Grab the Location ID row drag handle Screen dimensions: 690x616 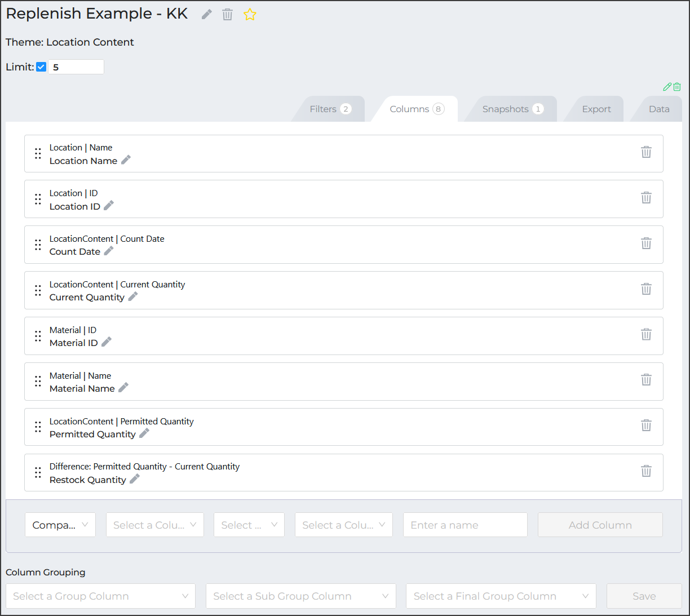tap(38, 199)
